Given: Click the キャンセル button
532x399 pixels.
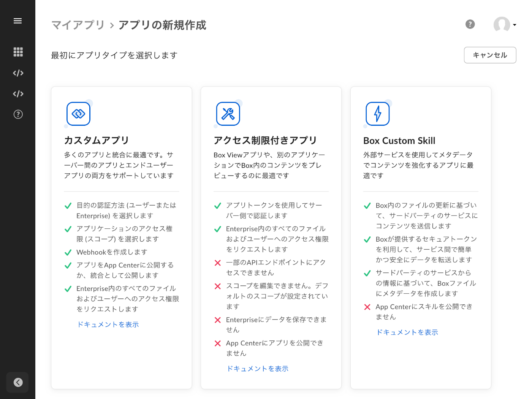Looking at the screenshot, I should click(490, 55).
